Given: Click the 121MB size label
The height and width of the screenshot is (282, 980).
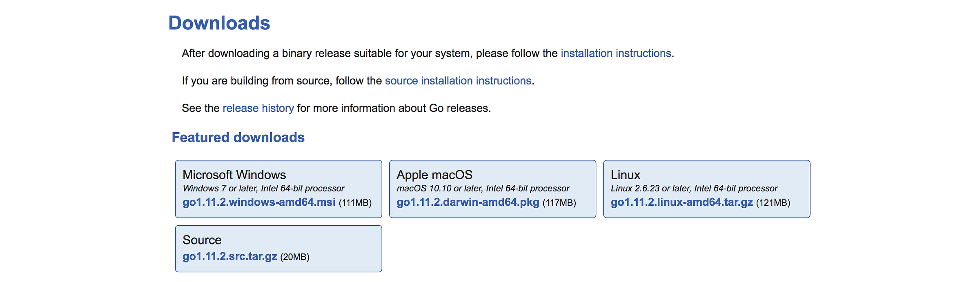Looking at the screenshot, I should point(773,203).
